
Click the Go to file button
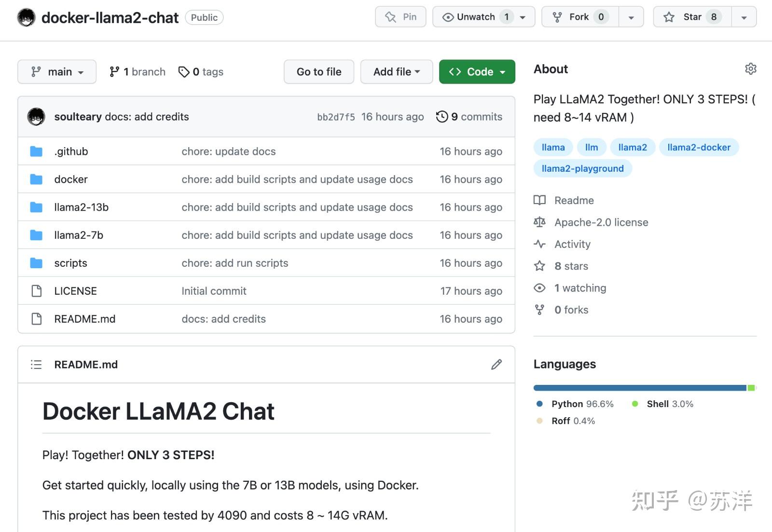[318, 71]
